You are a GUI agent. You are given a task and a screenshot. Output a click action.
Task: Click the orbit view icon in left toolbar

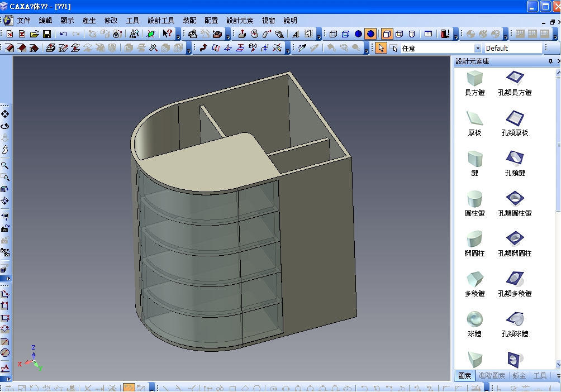5,126
